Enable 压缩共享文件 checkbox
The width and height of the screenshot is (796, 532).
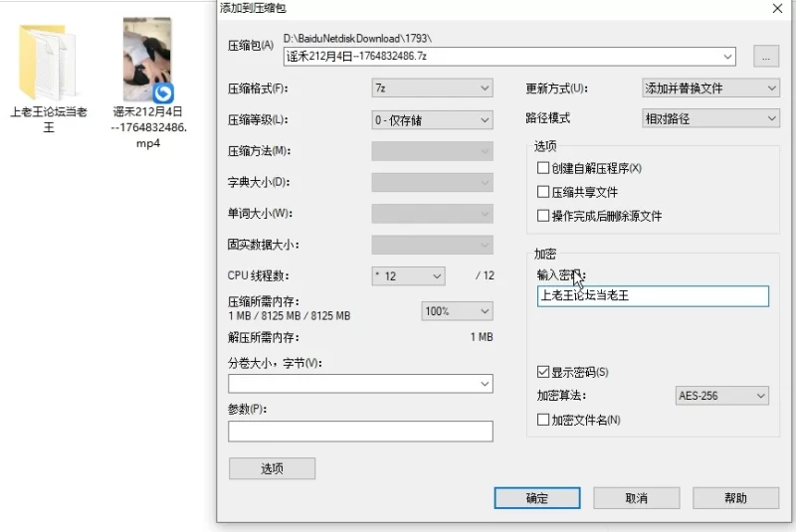(x=543, y=192)
